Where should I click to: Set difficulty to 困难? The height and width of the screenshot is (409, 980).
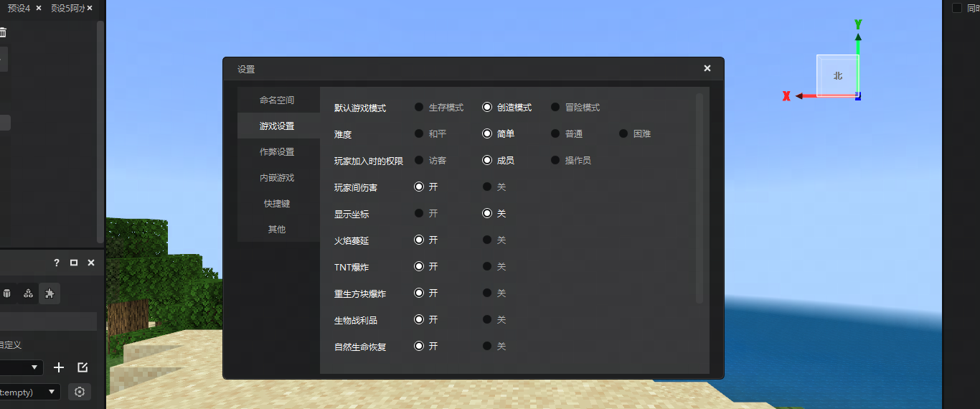[x=623, y=134]
